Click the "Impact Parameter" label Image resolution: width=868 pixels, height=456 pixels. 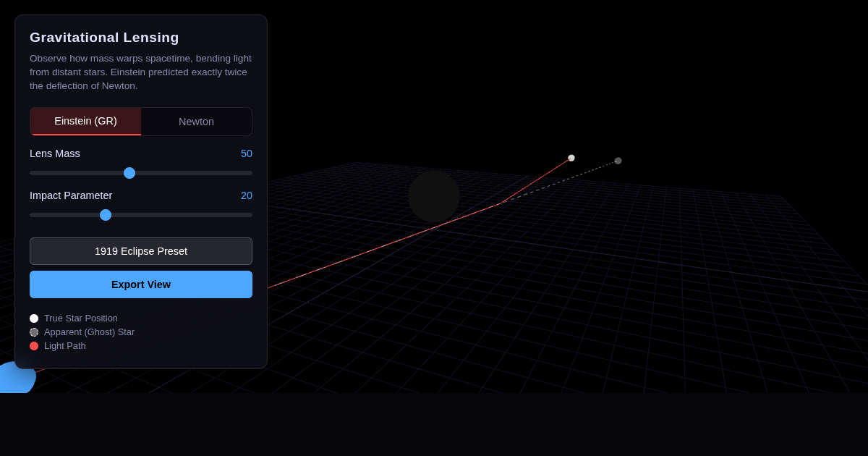[x=71, y=195]
